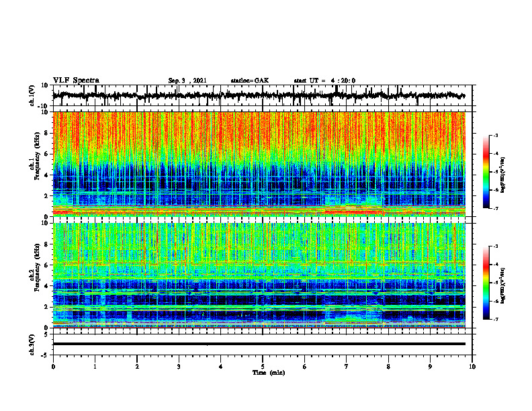
Task: Click the ch.1 spectrogram color scale bar
Action: [486, 172]
